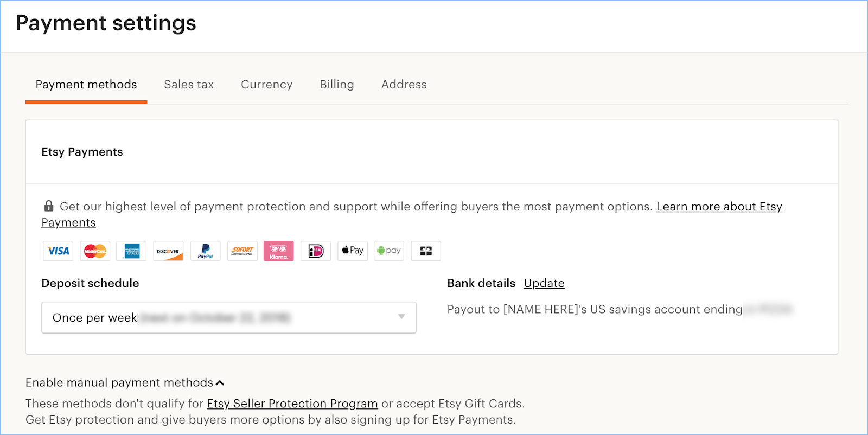Image resolution: width=868 pixels, height=435 pixels.
Task: Click the PayPal payment icon
Action: pos(205,251)
